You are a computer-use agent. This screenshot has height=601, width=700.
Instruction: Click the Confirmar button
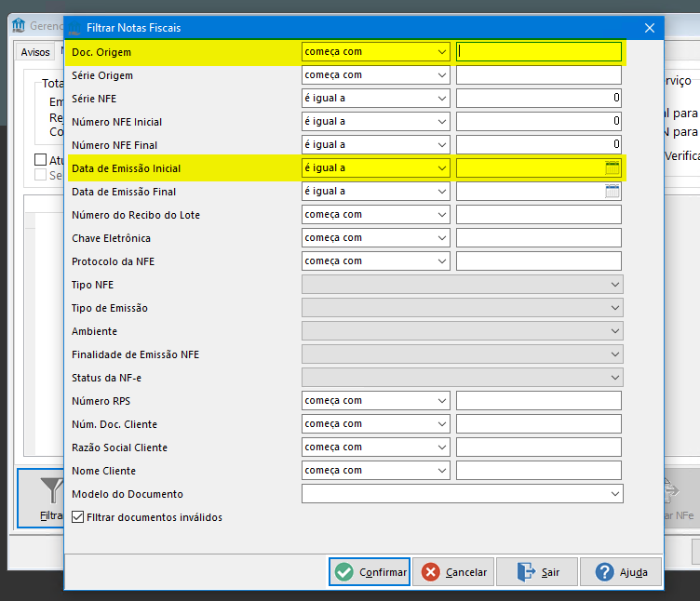(370, 571)
